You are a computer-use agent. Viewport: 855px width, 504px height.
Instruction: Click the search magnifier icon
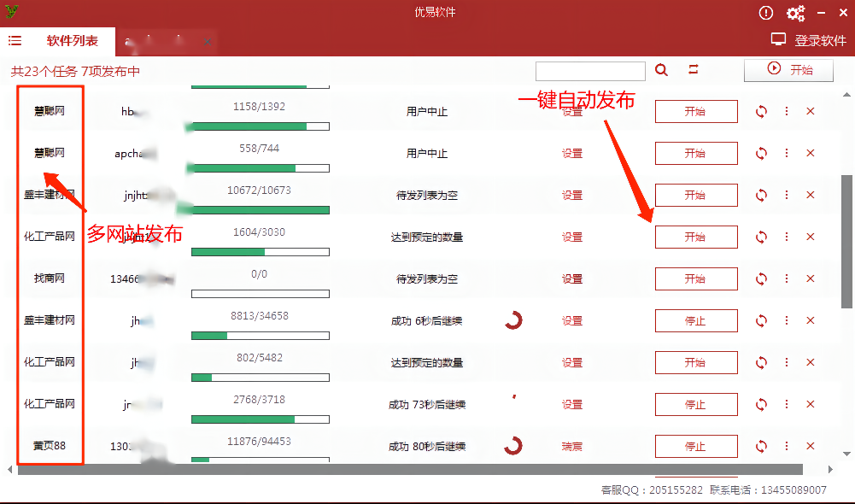click(x=661, y=70)
